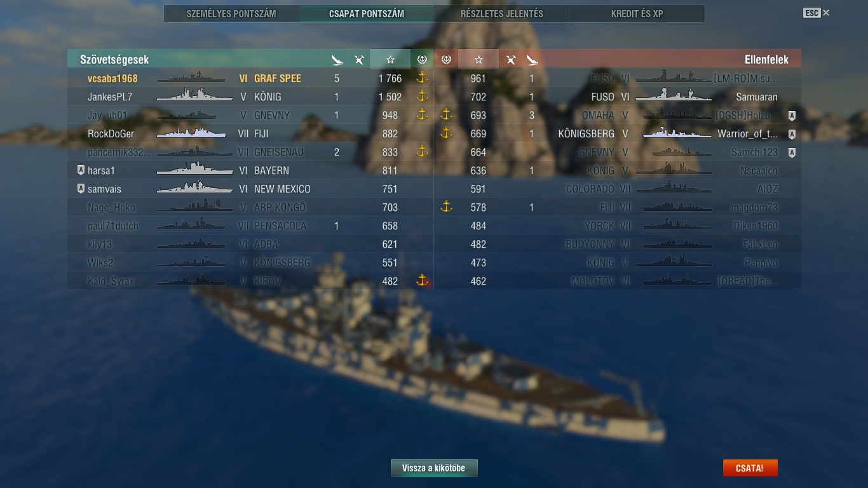Select enemy player Samuaran
The height and width of the screenshot is (488, 868).
click(757, 97)
